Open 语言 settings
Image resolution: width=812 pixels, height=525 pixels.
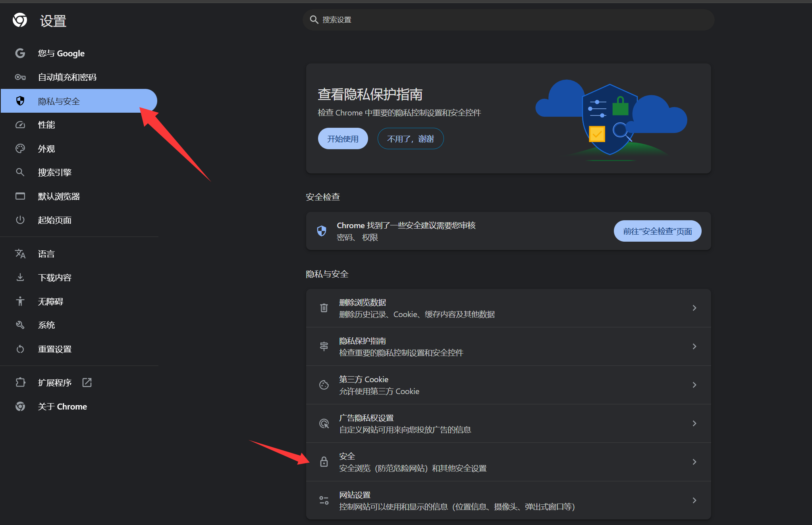click(79, 254)
